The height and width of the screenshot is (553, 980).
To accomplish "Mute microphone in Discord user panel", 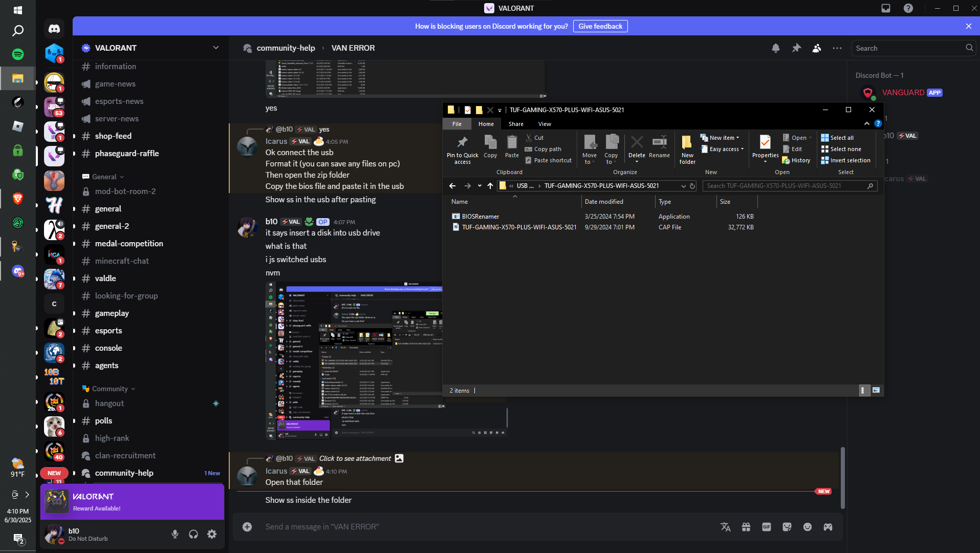I will pos(175,534).
